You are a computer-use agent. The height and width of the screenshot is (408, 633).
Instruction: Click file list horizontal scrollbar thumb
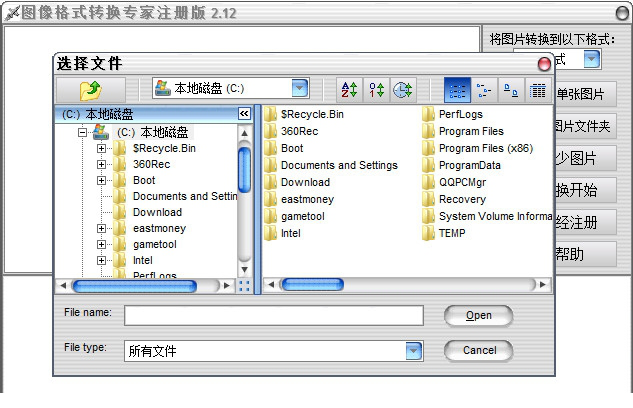(x=313, y=285)
